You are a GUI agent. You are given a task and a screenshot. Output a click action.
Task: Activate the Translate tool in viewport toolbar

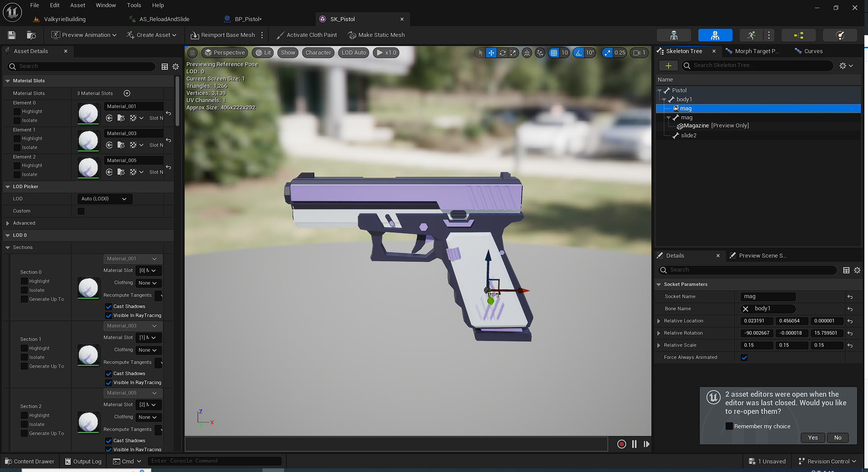click(491, 53)
